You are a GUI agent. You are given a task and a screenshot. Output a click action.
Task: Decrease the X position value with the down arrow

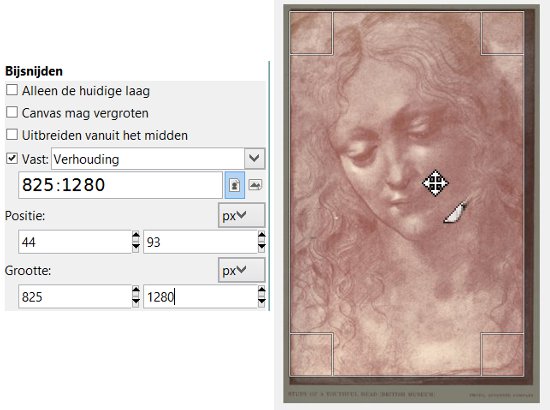point(136,247)
